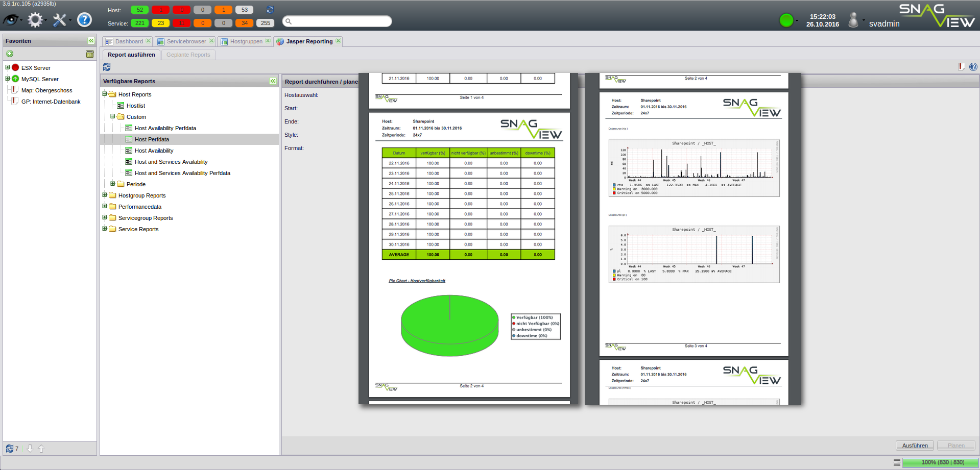Click the Sharepoint rta graph thumbnail
The width and height of the screenshot is (980, 470).
(694, 168)
